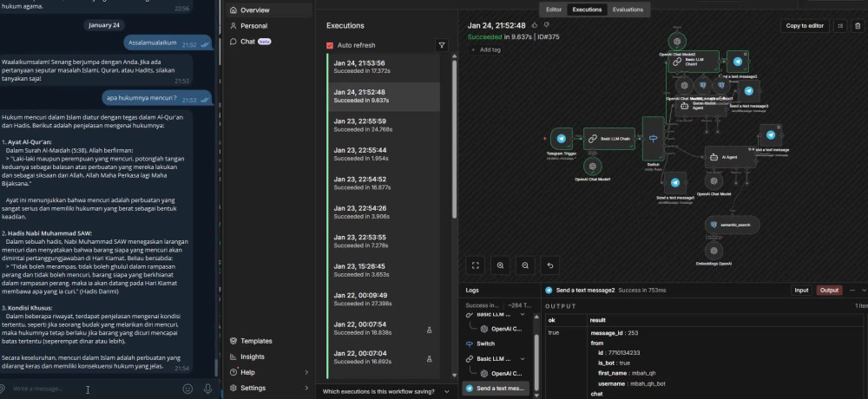
Task: Click the reset zoom undo-arrow icon
Action: coord(550,265)
